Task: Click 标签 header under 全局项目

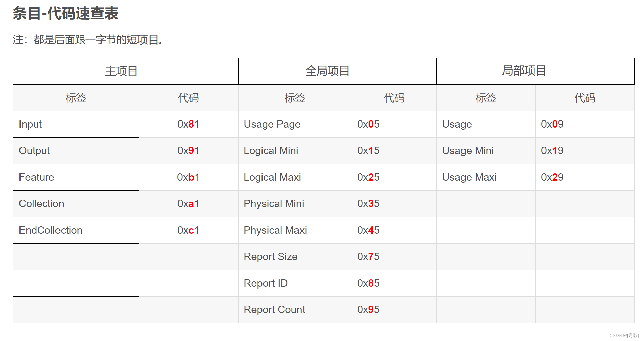Action: tap(295, 98)
